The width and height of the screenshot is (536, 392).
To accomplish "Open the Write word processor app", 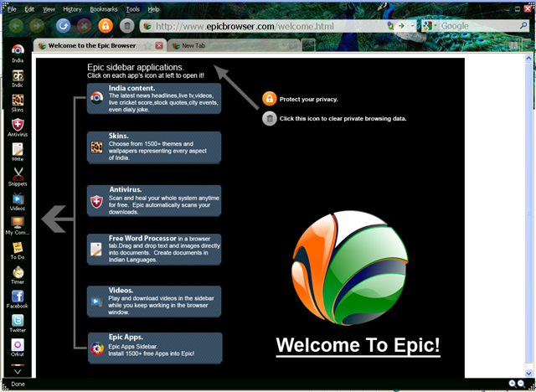I will [18, 152].
